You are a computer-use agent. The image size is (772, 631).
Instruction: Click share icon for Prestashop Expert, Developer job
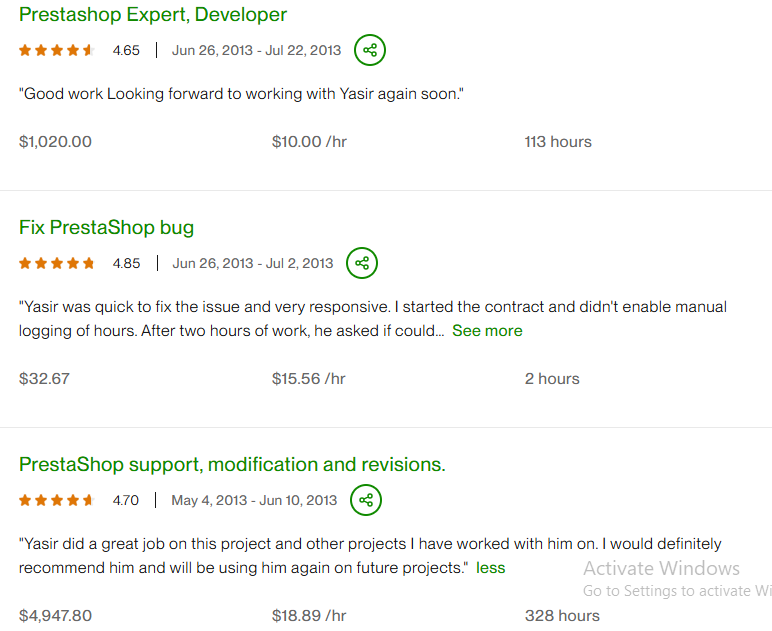(370, 50)
